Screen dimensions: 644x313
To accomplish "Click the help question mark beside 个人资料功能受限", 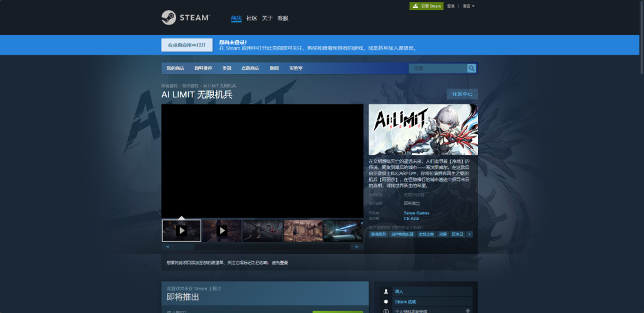I will tap(467, 311).
